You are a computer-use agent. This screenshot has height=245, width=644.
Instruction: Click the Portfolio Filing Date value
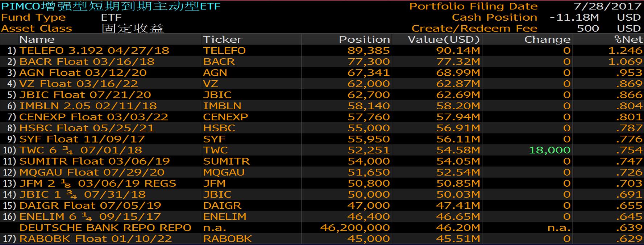point(608,7)
